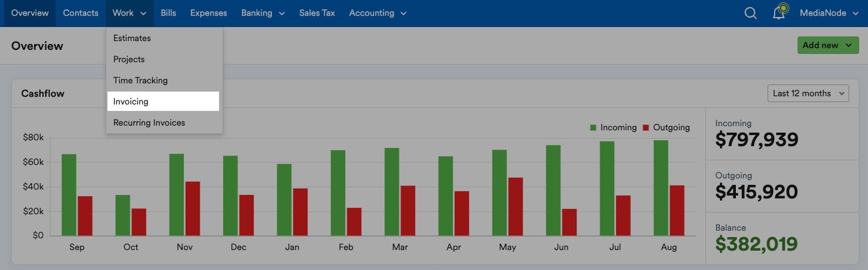Click the Add new button

pos(828,45)
